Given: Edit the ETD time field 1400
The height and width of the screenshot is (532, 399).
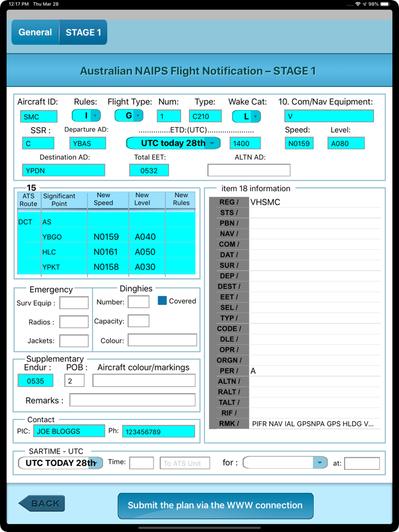Looking at the screenshot, I should point(245,143).
